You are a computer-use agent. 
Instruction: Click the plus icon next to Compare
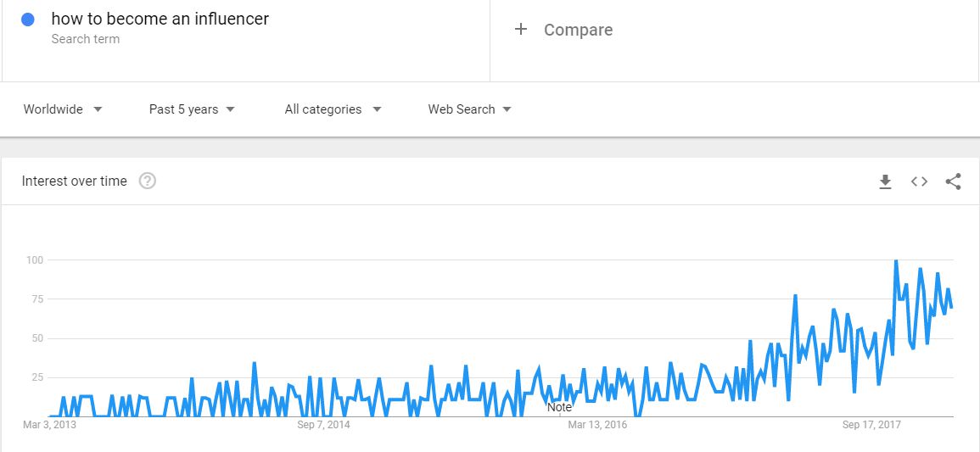click(521, 30)
